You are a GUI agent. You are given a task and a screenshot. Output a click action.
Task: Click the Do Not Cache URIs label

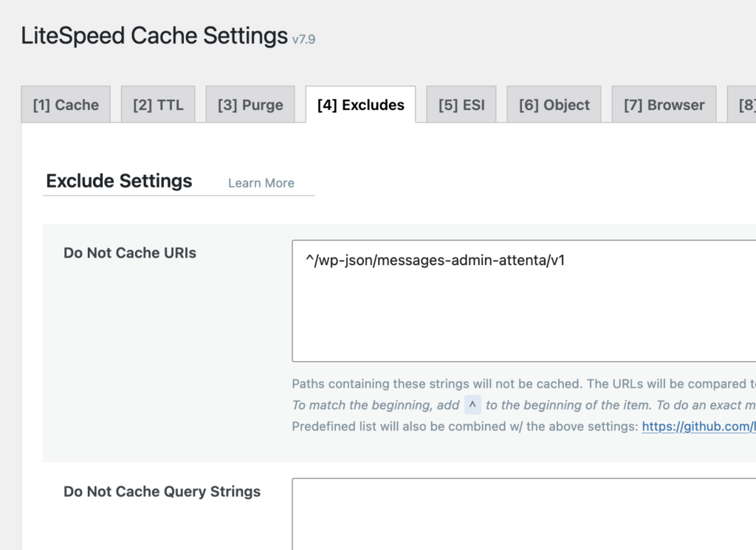tap(130, 252)
